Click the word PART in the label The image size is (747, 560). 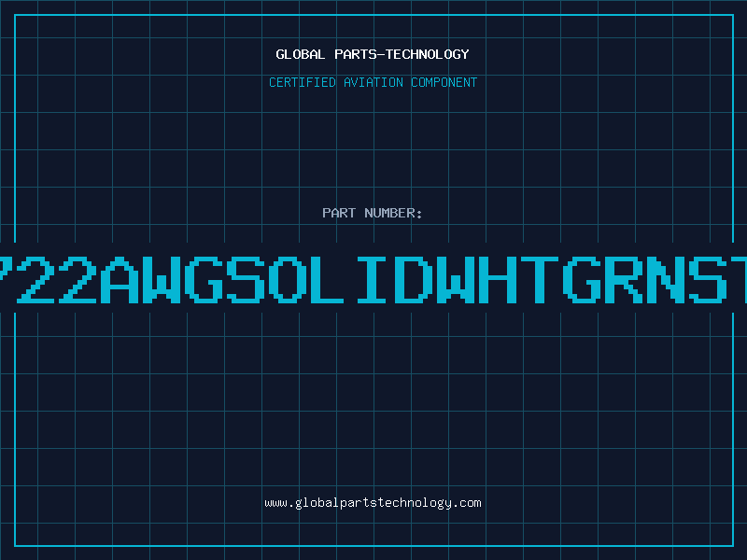(x=338, y=213)
